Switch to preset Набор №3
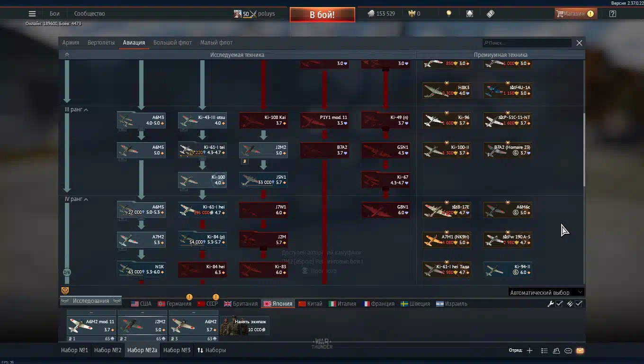Viewport: 644px width, 364px height. (x=177, y=350)
